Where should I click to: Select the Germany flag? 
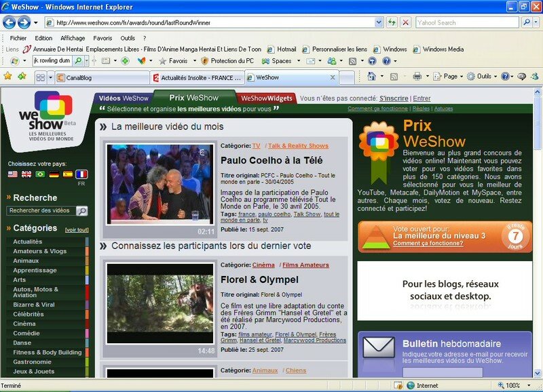[x=54, y=174]
